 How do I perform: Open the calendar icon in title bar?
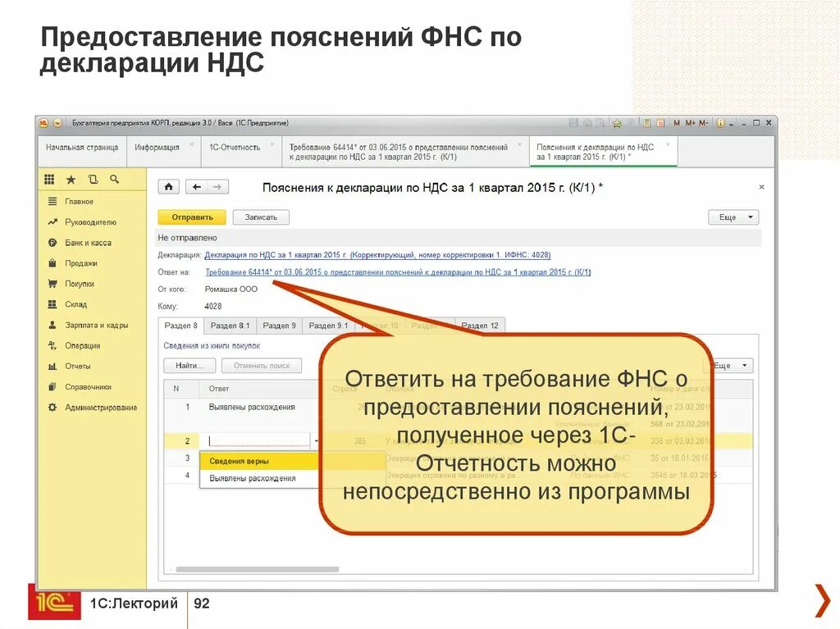point(660,123)
